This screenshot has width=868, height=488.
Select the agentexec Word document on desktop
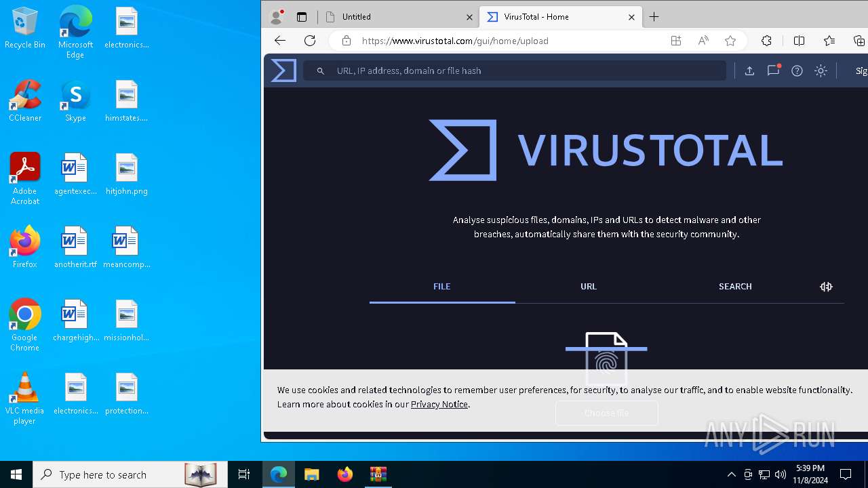pyautogui.click(x=75, y=174)
